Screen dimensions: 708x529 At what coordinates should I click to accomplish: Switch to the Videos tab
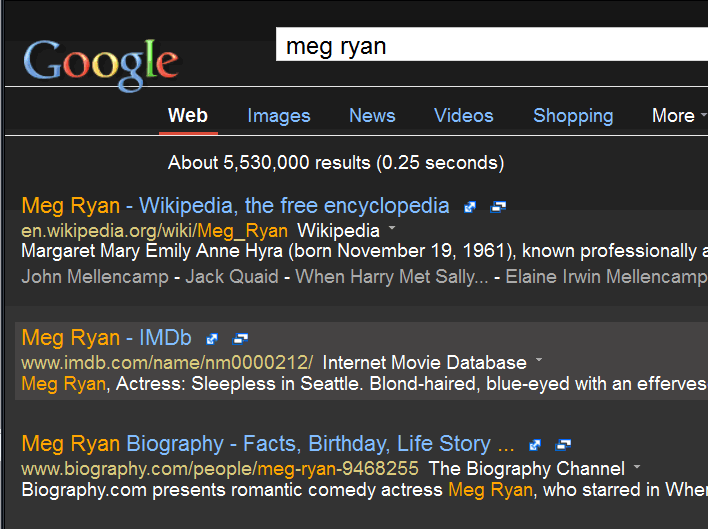tap(463, 116)
